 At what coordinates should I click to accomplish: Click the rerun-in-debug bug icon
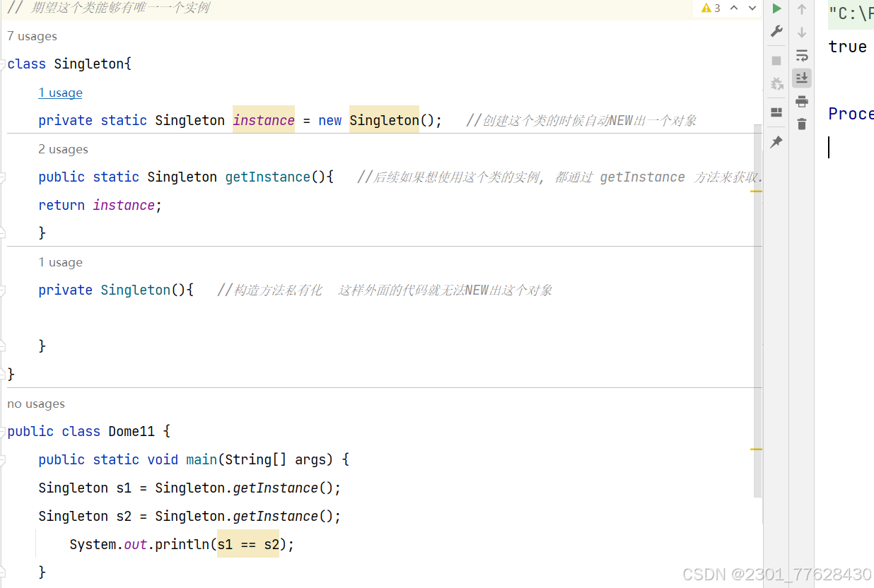pos(776,83)
